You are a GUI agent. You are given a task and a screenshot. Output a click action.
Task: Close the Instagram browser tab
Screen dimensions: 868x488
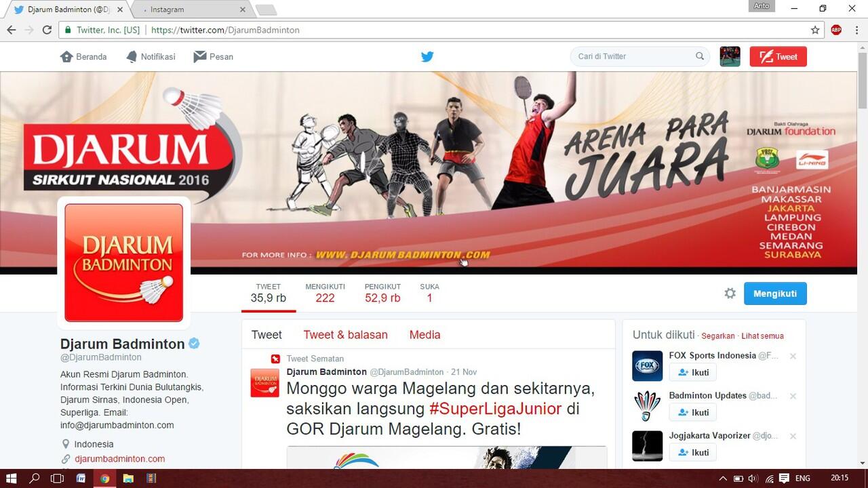[243, 9]
